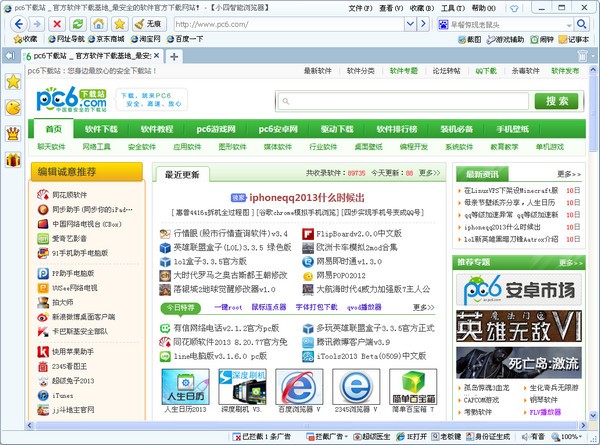This screenshot has height=445, width=600.
Task: Open the sidebar gift box icon
Action: tap(13, 160)
